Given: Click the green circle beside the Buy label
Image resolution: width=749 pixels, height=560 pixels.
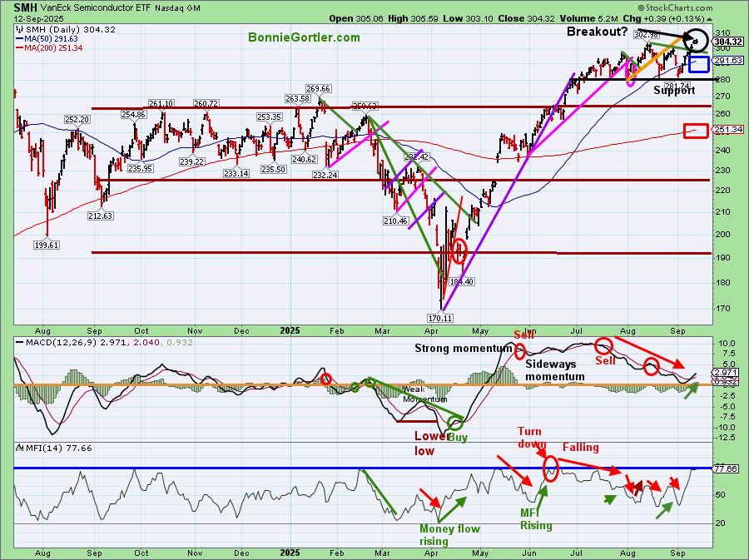Looking at the screenshot, I should (x=455, y=424).
